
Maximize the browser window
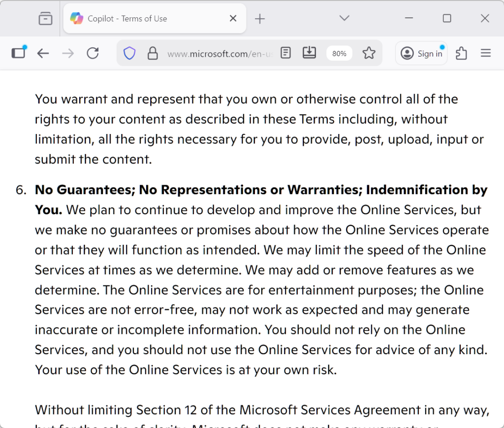pos(447,19)
